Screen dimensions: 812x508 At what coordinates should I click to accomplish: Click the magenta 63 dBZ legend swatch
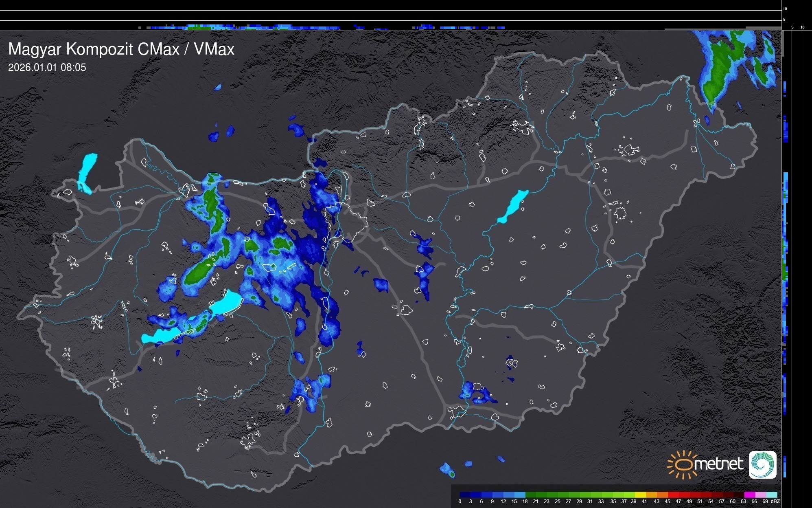coord(749,495)
